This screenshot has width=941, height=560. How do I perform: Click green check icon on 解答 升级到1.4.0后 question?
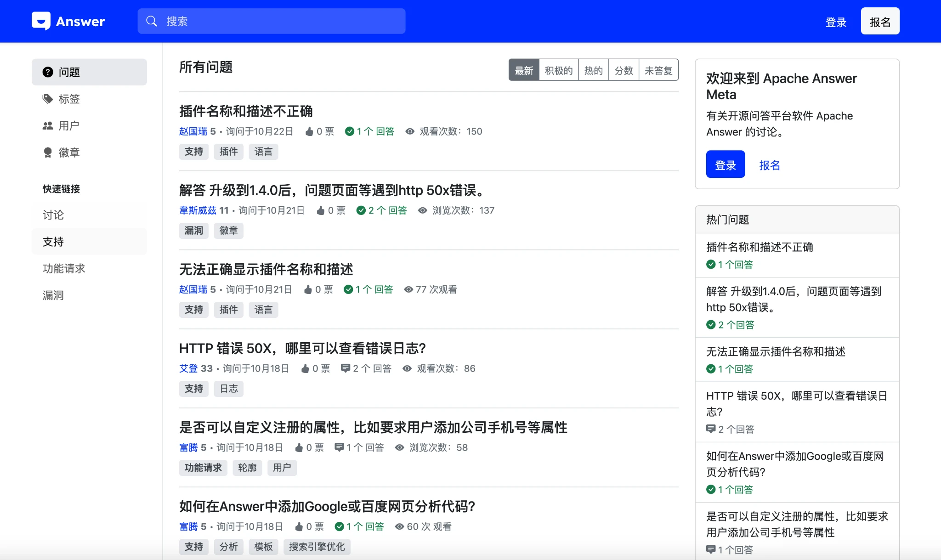click(x=361, y=210)
